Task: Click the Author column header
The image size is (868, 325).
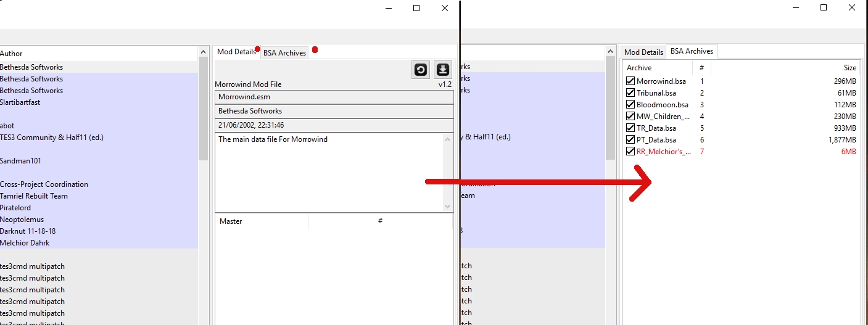Action: coord(11,54)
